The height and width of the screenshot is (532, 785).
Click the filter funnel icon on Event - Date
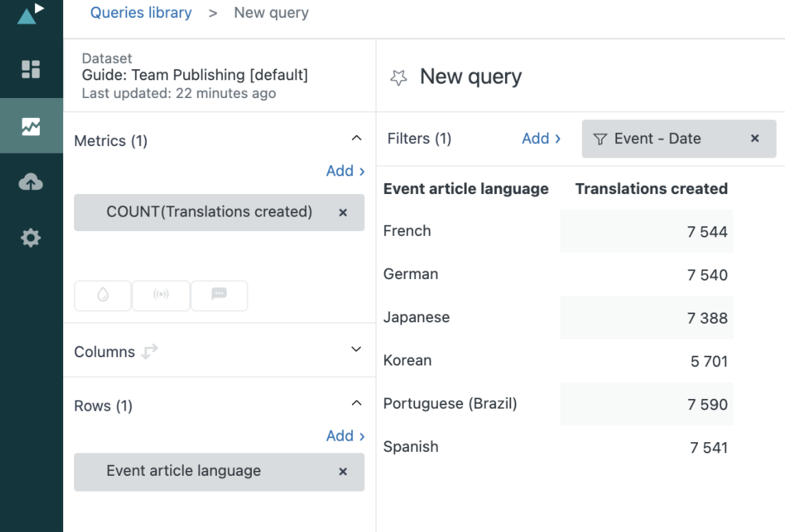[x=600, y=139]
